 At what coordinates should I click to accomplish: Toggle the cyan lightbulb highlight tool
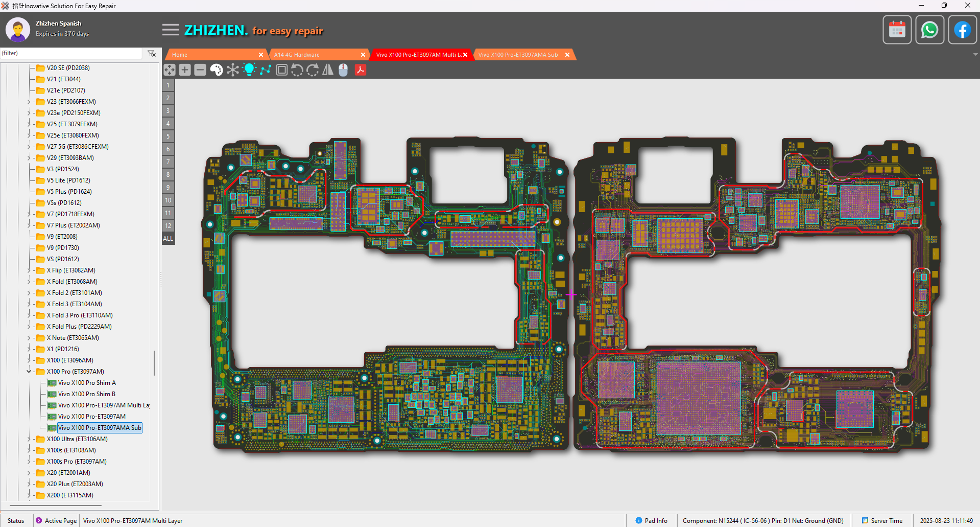[x=249, y=70]
